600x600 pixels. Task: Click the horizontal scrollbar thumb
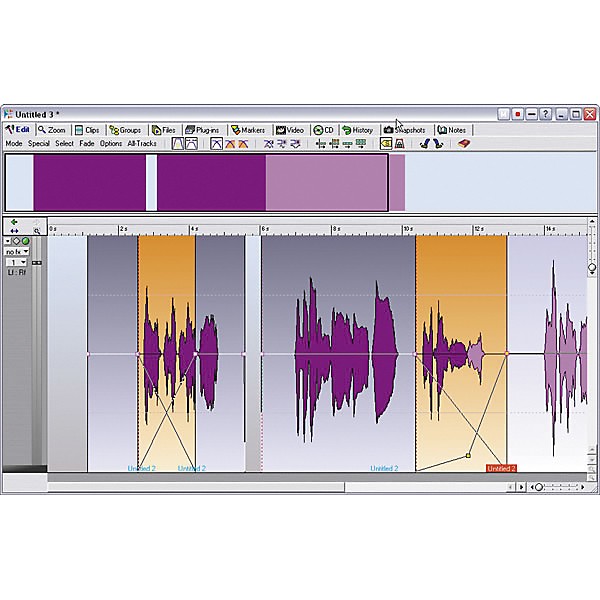click(x=196, y=487)
